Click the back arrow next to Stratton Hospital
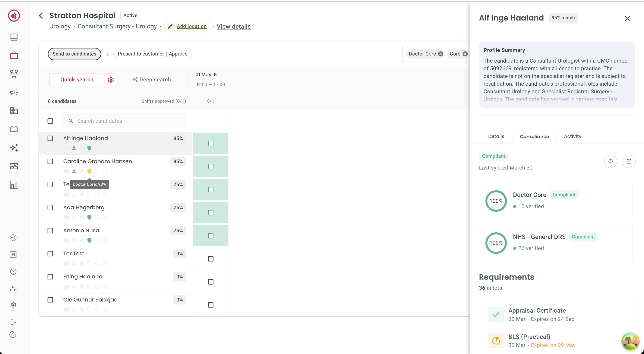Image resolution: width=644 pixels, height=354 pixels. [41, 15]
